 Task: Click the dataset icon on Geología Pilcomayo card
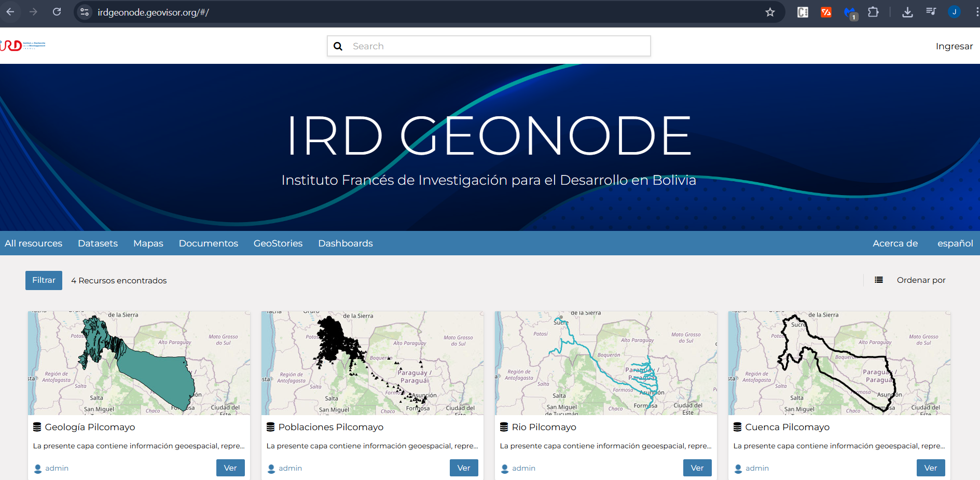(x=36, y=427)
